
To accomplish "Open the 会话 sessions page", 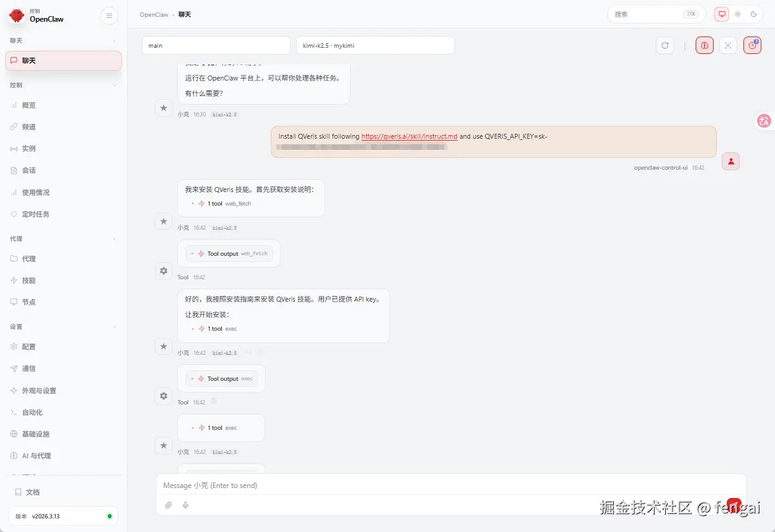I will [63, 170].
